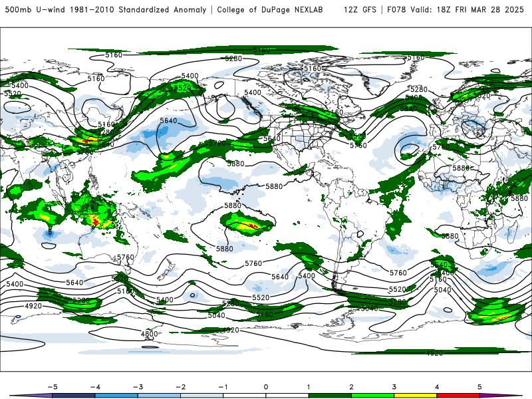This screenshot has height=399, width=532.
Task: Click the '18Z FRI MAR 28 2025' valid time
Action: (x=480, y=9)
